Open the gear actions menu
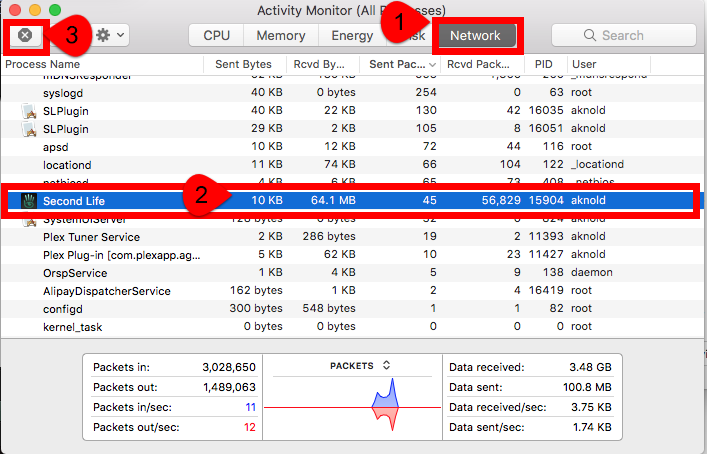This screenshot has width=707, height=454. pos(110,35)
